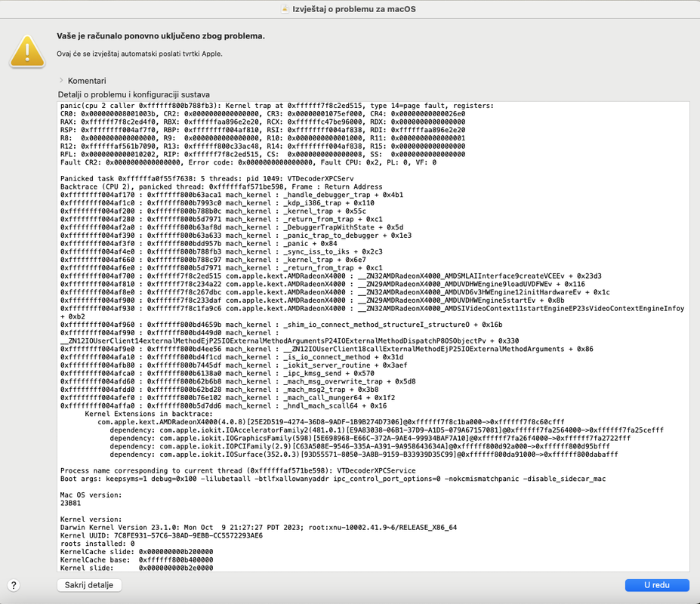Click the 'Process name corresponding to current thread' line
The image size is (700, 604).
tap(238, 470)
